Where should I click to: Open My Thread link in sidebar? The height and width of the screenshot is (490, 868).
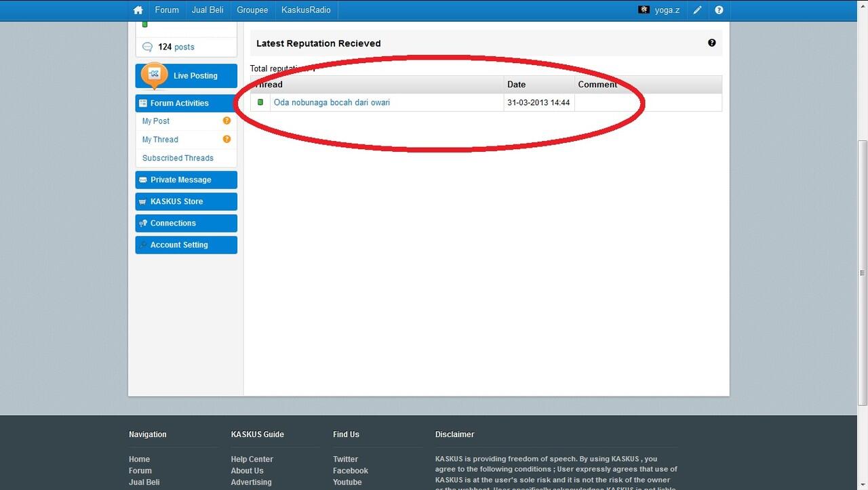pos(160,139)
